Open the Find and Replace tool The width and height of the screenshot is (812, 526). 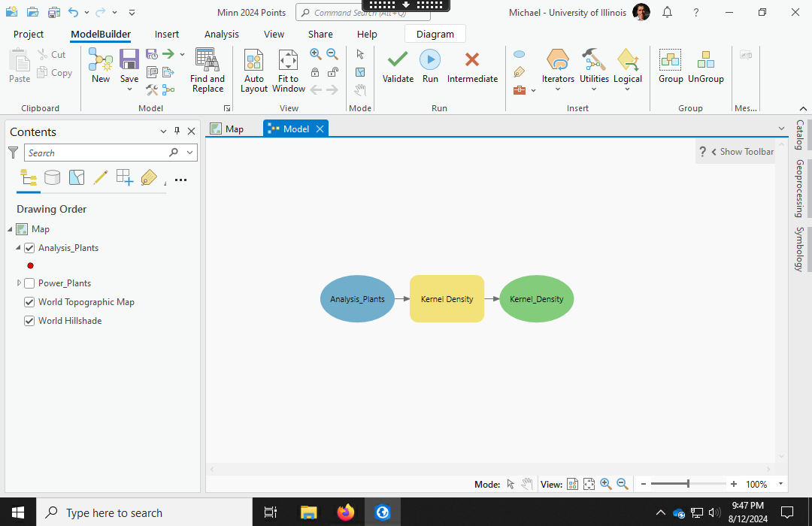[207, 60]
